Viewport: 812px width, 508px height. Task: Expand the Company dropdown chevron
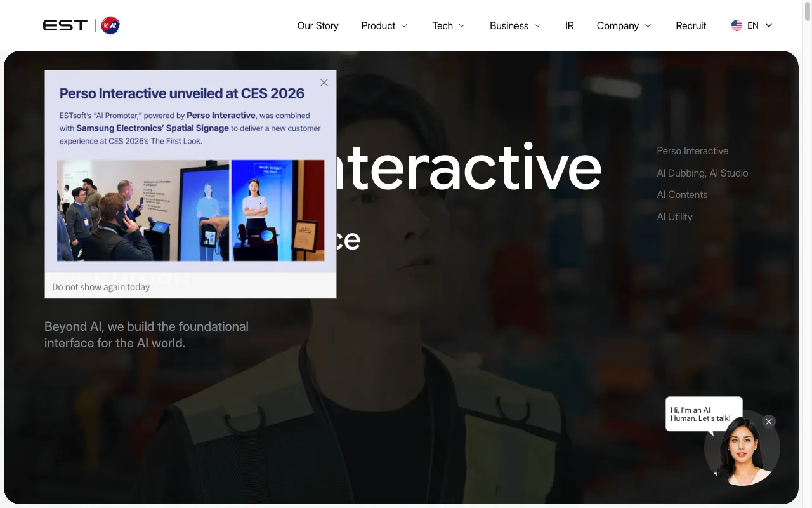click(x=648, y=25)
